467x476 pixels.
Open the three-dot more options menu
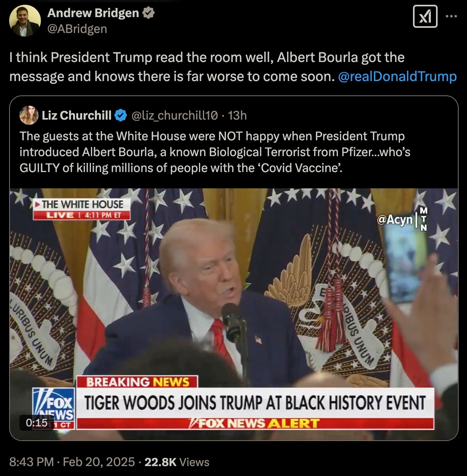[451, 16]
